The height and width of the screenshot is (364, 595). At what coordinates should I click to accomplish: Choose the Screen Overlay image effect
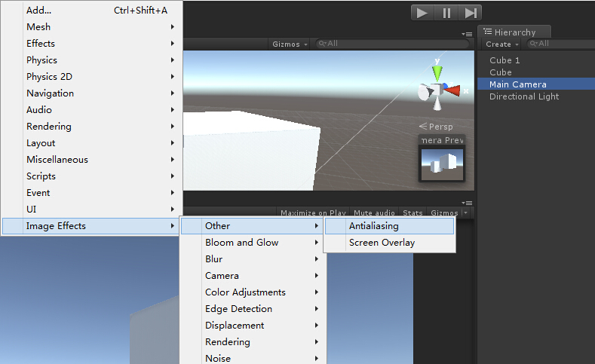click(390, 243)
